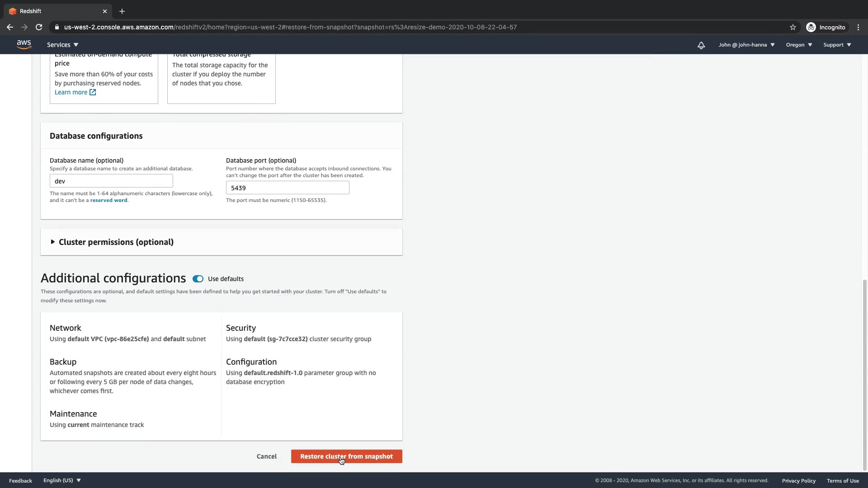Open the Services dropdown menu
Image resolution: width=868 pixels, height=488 pixels.
coord(62,45)
